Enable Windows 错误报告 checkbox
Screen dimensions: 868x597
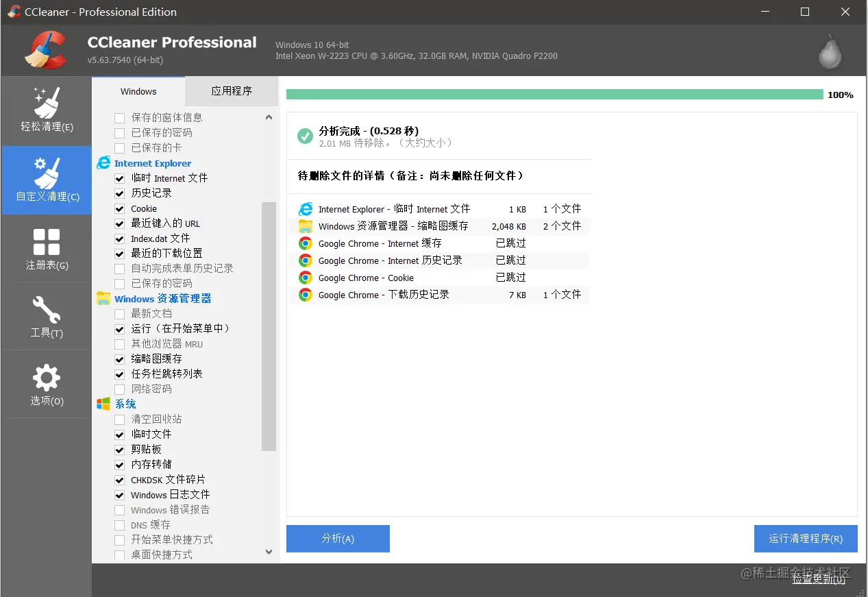[x=120, y=510]
